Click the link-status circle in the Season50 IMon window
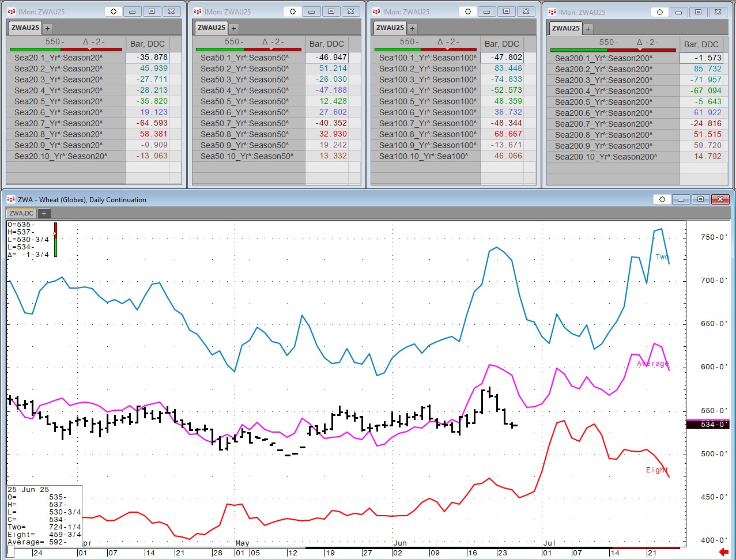The image size is (736, 560). tap(293, 12)
